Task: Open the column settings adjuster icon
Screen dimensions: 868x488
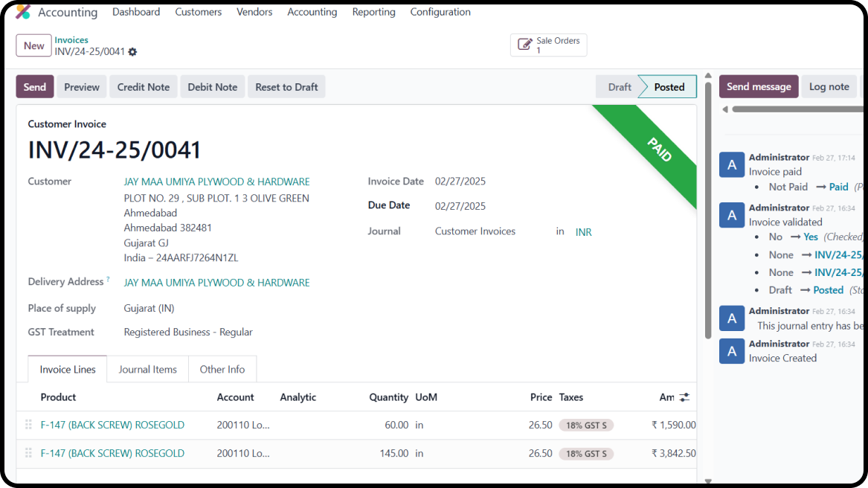Action: pyautogui.click(x=684, y=397)
